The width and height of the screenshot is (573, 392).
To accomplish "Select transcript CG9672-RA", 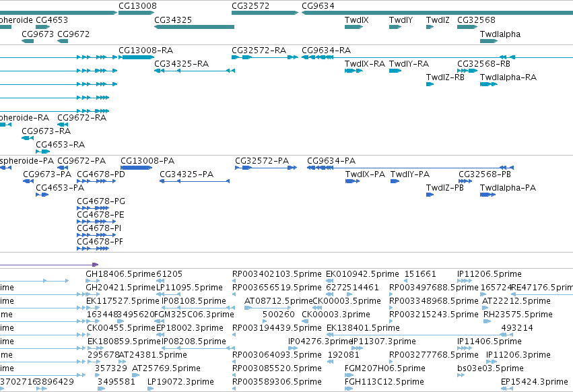I will point(63,125).
